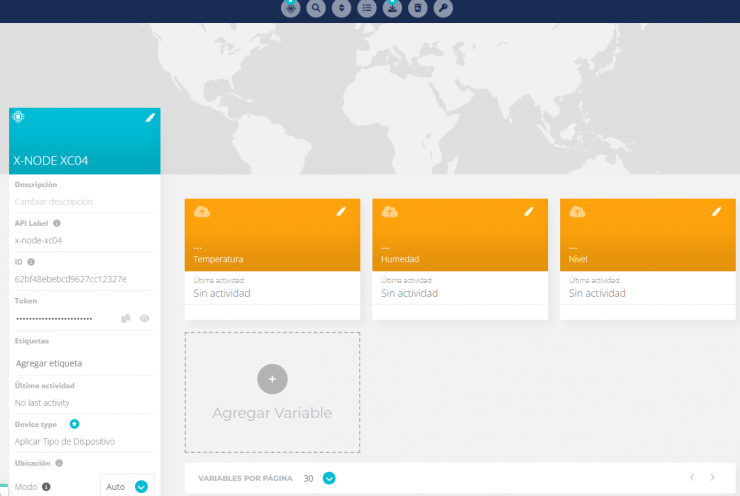Screen dimensions: 740x496
Task: Click Cambiar descripción field
Action: 54,202
